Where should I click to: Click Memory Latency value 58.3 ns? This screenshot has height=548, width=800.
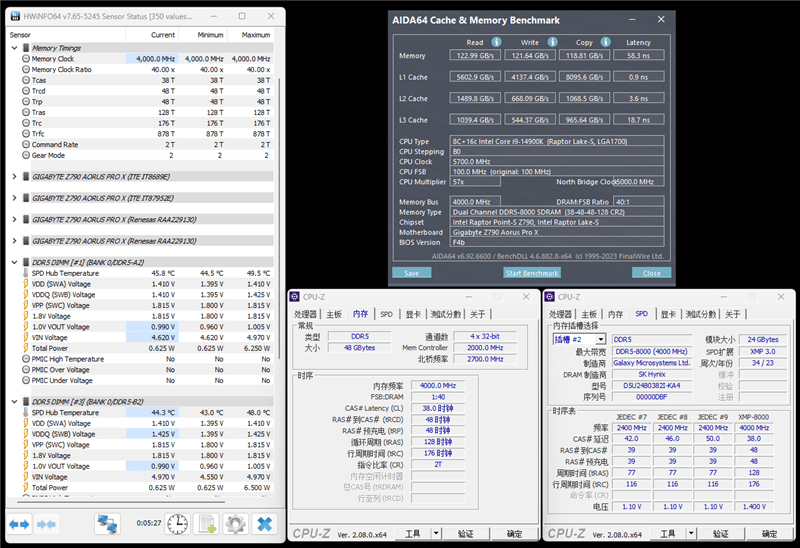[x=638, y=55]
